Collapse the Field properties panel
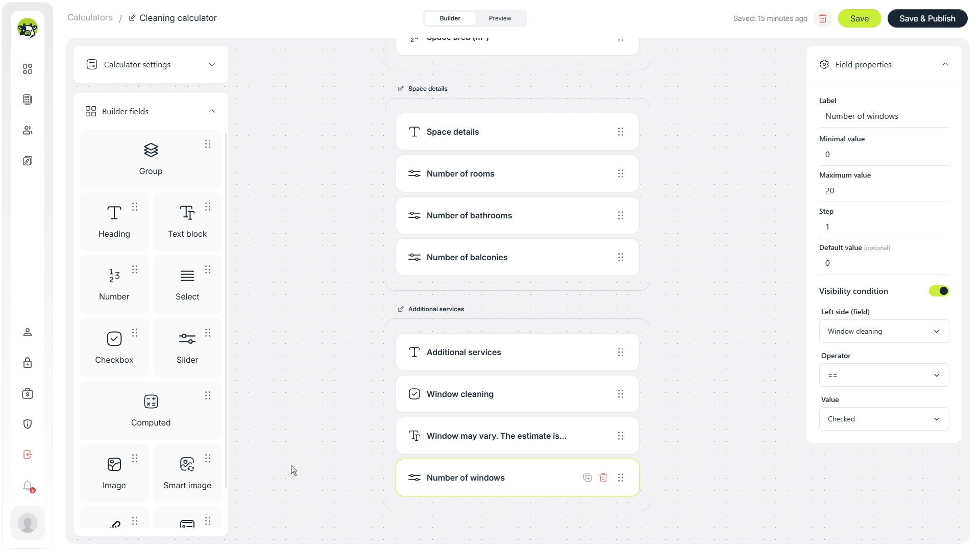 (945, 64)
